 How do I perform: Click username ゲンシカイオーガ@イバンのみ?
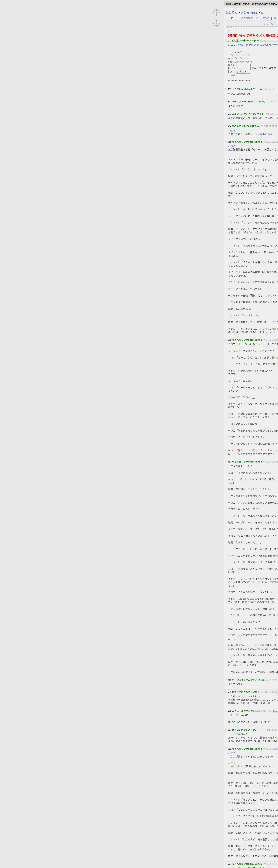tap(248, 680)
